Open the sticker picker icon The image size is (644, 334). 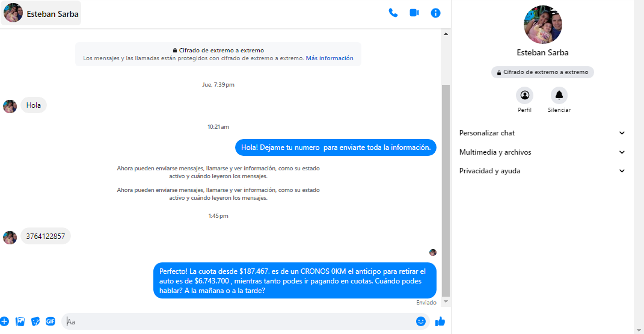click(x=35, y=321)
